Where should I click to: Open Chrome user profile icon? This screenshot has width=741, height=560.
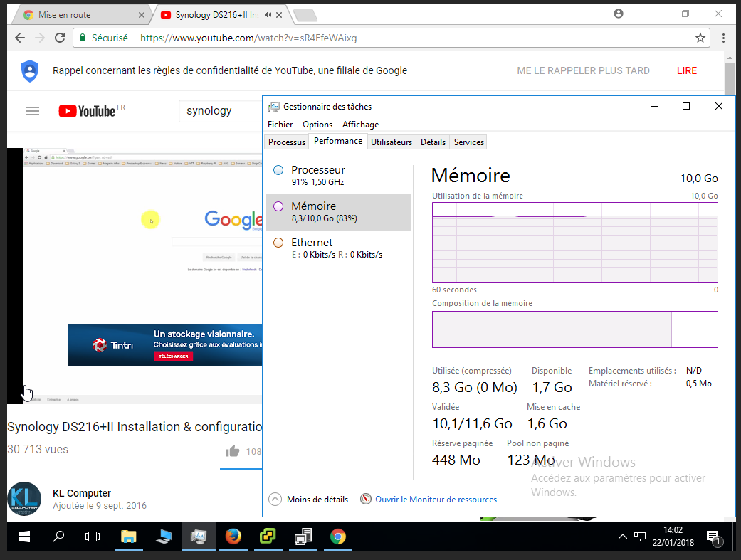[x=619, y=14]
